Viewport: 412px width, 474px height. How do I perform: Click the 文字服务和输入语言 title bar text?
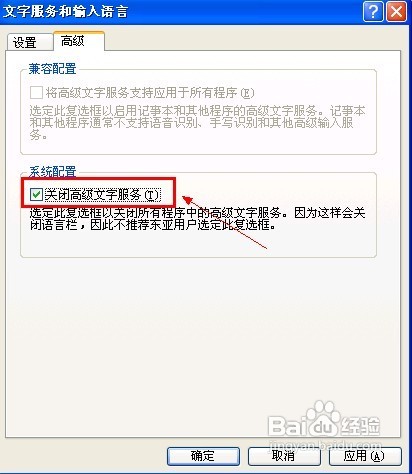coord(66,12)
